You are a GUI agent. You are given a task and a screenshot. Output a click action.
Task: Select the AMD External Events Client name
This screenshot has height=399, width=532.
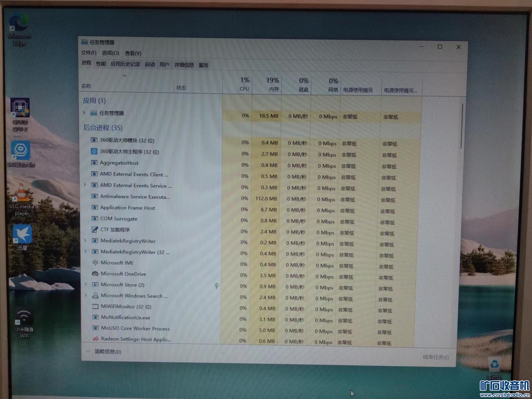pyautogui.click(x=134, y=174)
